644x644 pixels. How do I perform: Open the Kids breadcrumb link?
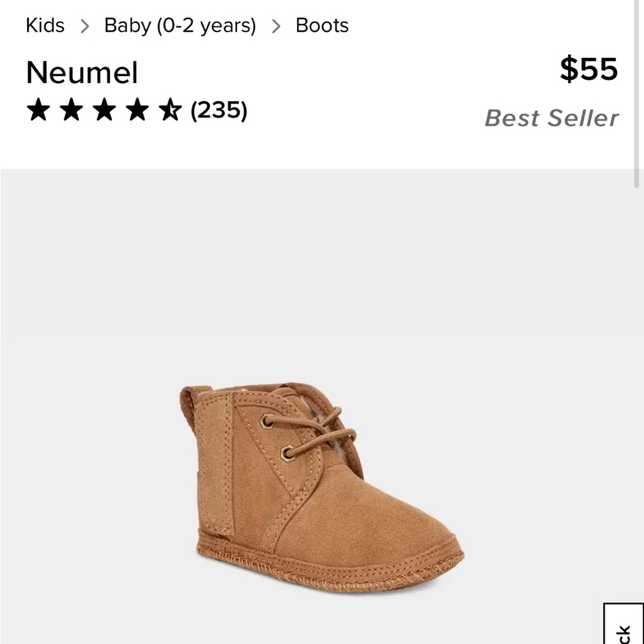44,26
